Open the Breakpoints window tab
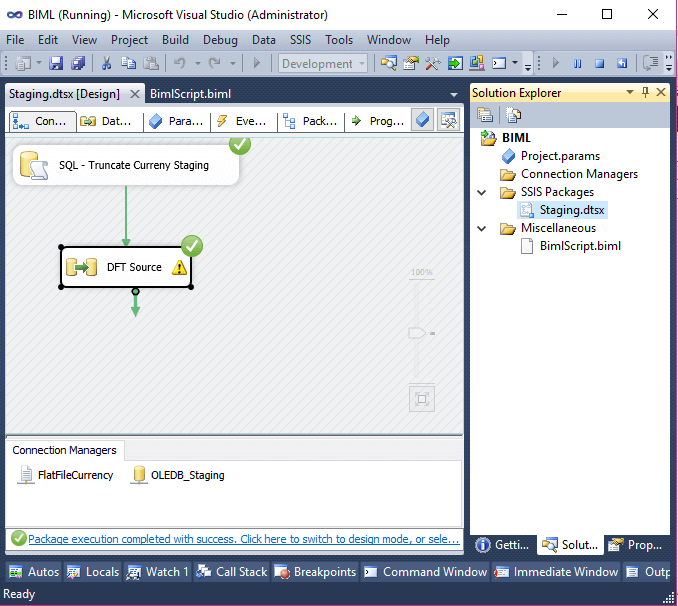The width and height of the screenshot is (678, 606). [315, 572]
